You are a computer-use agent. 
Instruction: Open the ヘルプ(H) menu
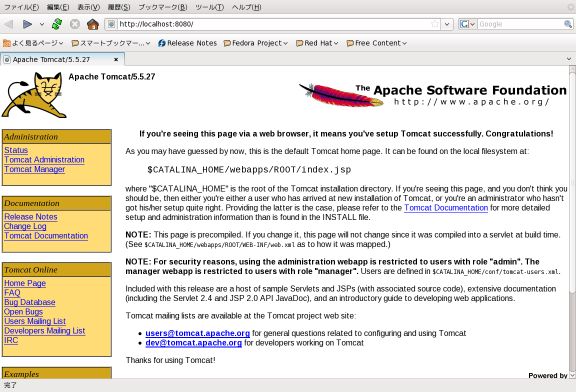[246, 7]
